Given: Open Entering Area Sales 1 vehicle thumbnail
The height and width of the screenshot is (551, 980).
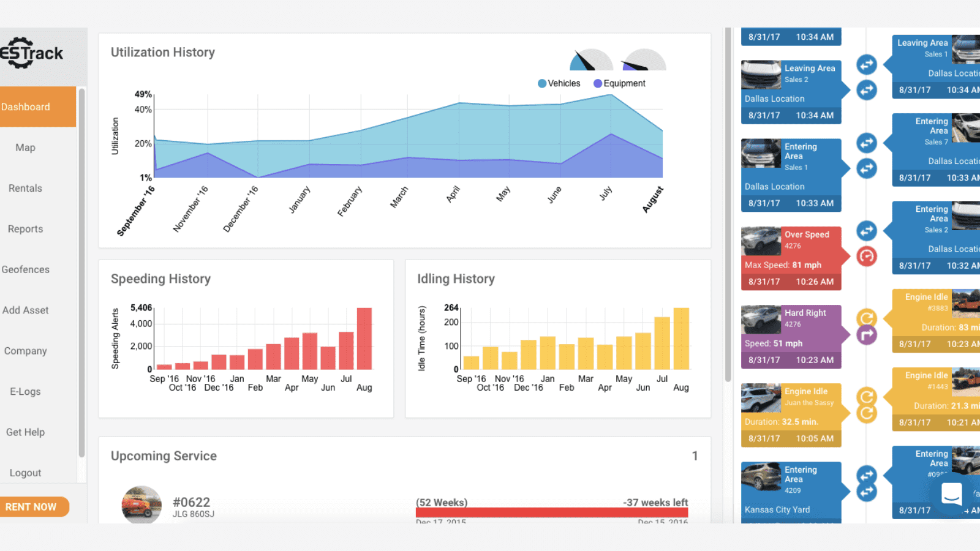Looking at the screenshot, I should pos(761,153).
